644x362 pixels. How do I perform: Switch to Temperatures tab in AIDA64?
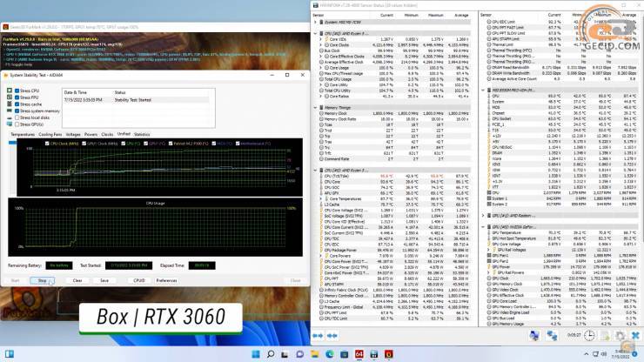(23, 134)
